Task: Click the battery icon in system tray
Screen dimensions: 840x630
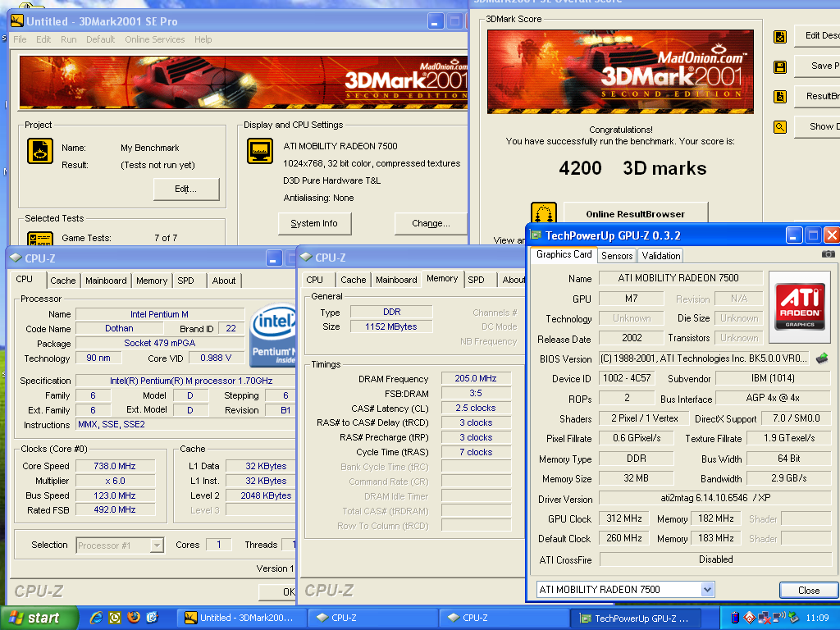Action: pos(735,618)
